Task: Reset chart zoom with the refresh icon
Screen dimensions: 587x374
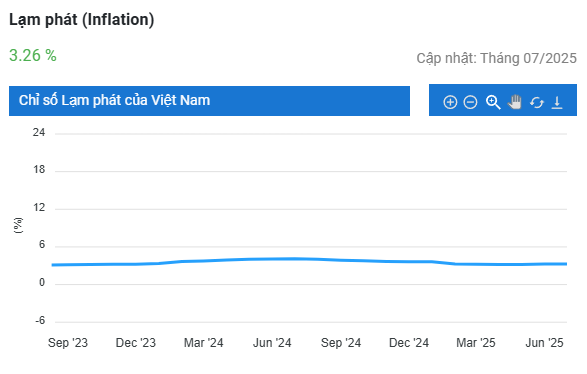Action: [x=536, y=102]
